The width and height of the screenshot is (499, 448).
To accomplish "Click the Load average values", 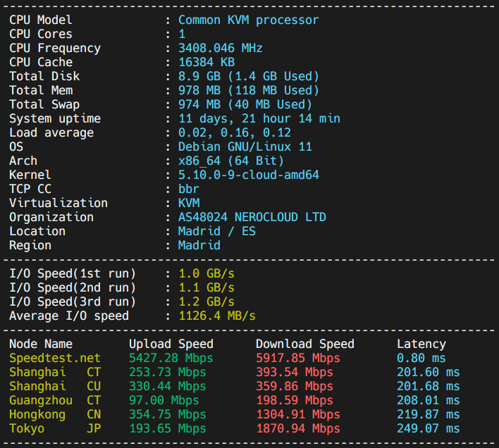I will point(234,132).
